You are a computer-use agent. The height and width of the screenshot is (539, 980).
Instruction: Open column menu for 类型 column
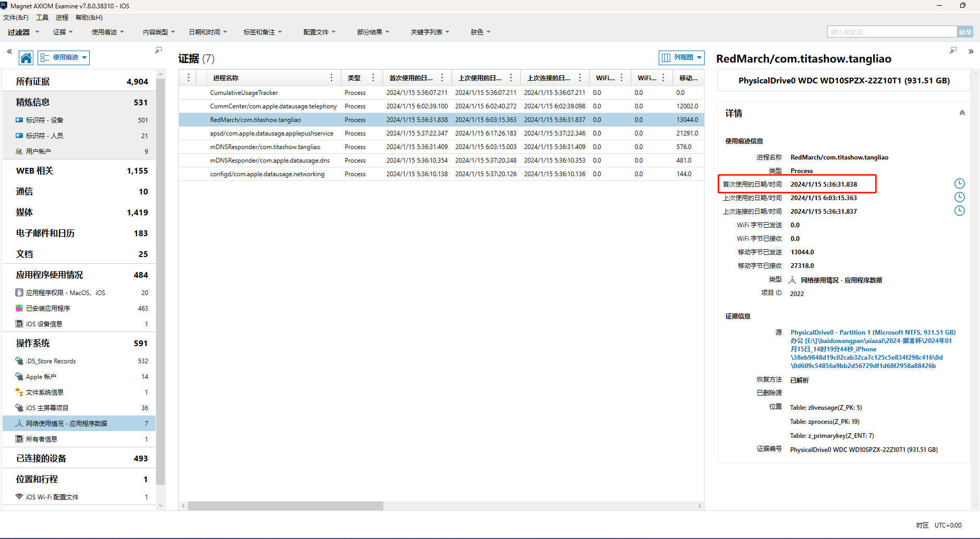click(373, 78)
